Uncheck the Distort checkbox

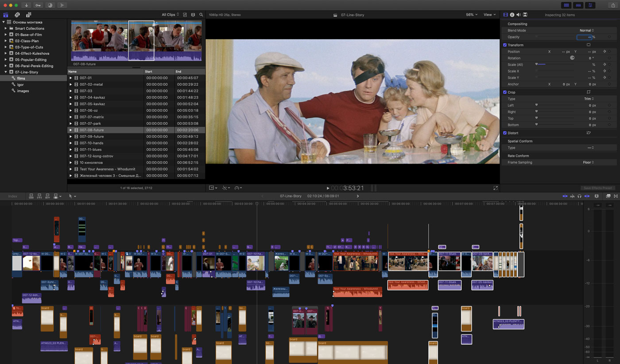505,133
